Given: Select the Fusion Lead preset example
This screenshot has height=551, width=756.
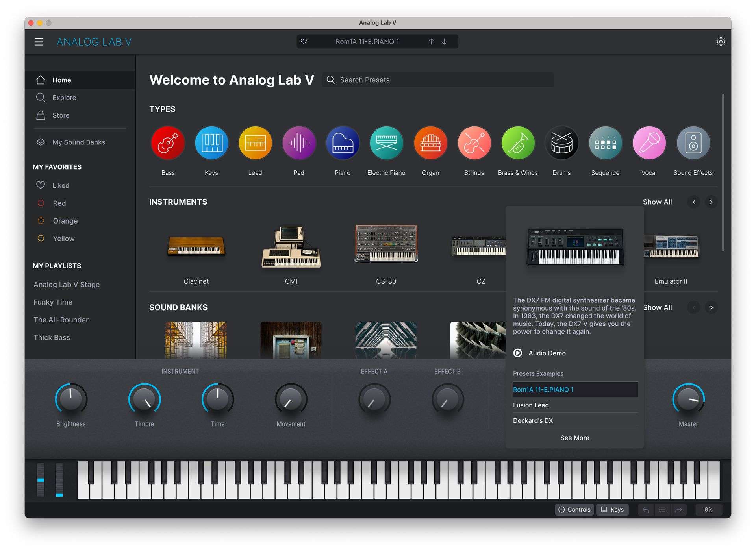Looking at the screenshot, I should click(575, 405).
